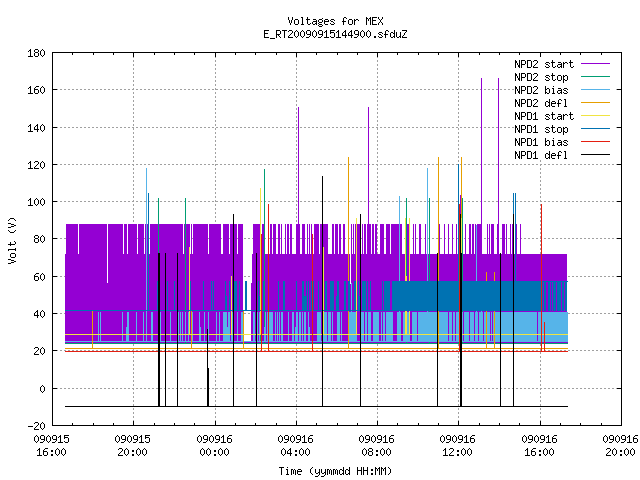The height and width of the screenshot is (480, 640).
Task: Click the green NPD2 stop legend line
Action: 595,77
